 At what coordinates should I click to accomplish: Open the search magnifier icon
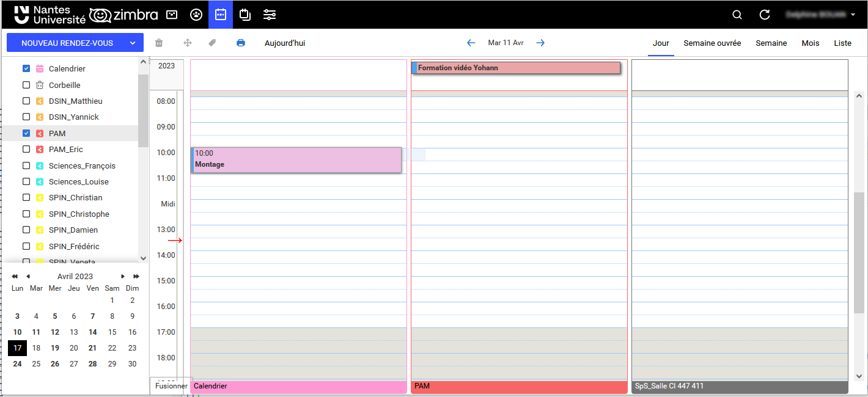click(x=737, y=14)
